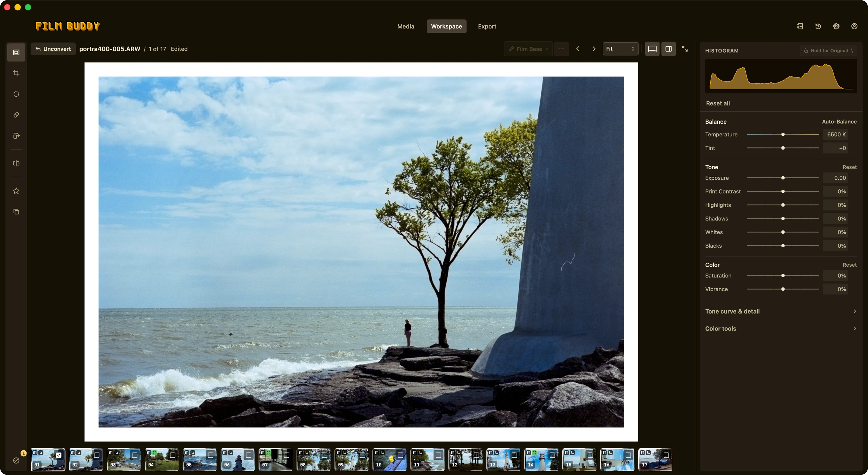
Task: Uncheck the selected thumbnail 01 checkbox
Action: [x=59, y=455]
